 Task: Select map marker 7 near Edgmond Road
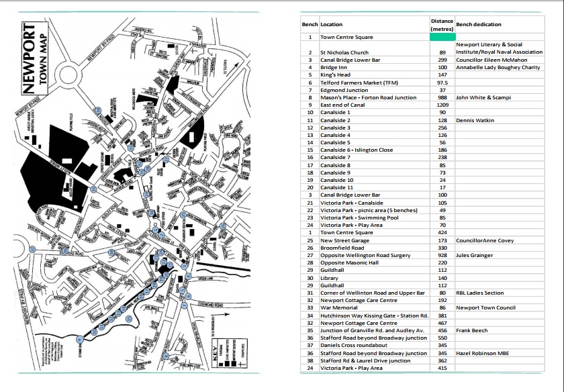(x=184, y=305)
